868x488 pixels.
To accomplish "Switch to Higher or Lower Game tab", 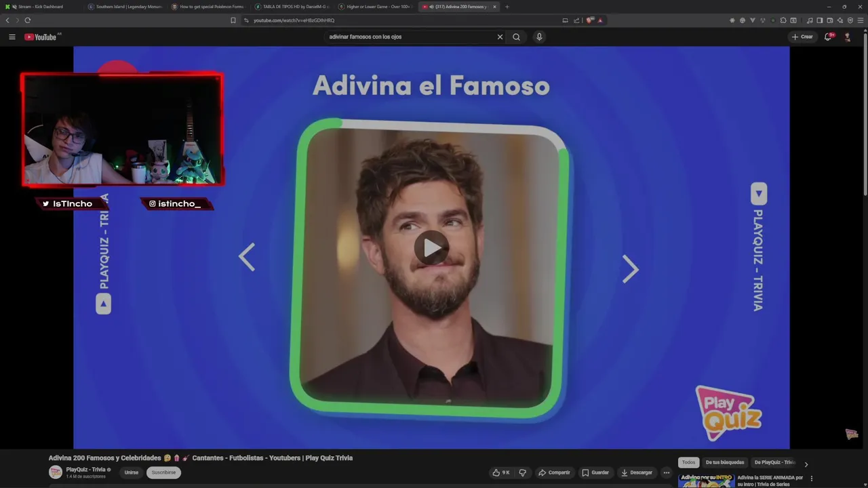I will pos(377,7).
